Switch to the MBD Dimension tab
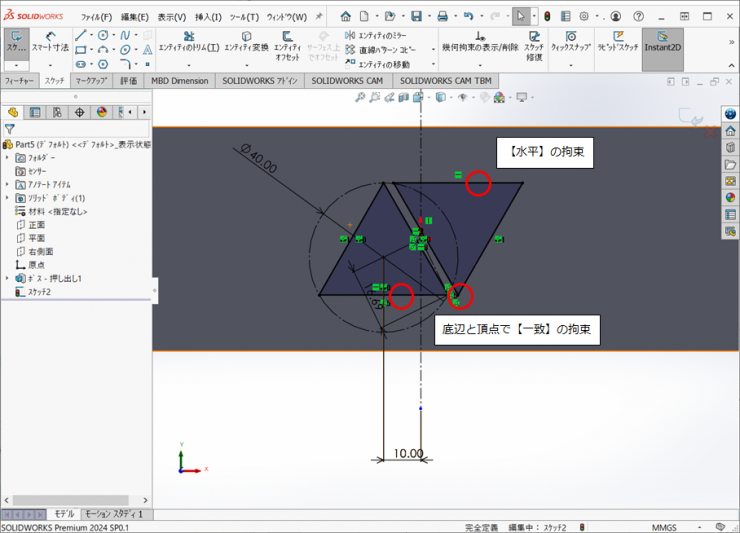 [180, 80]
